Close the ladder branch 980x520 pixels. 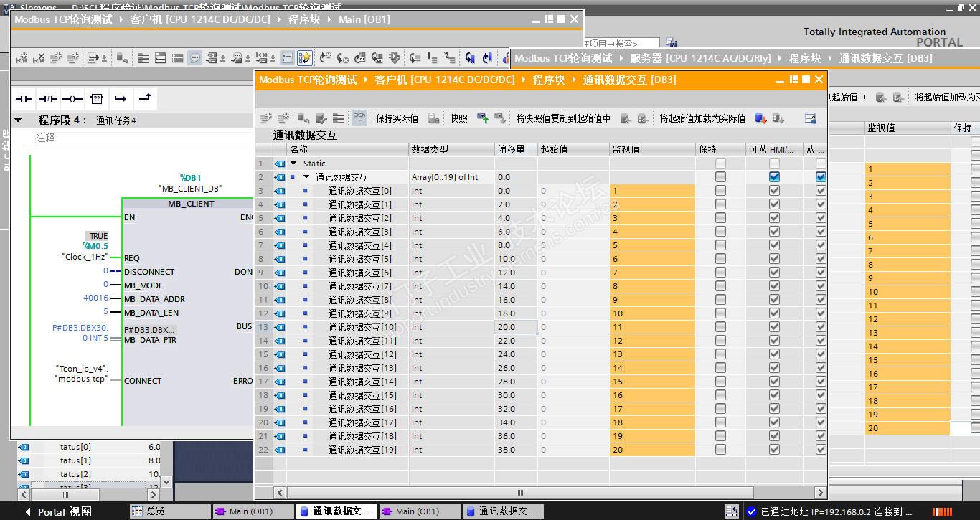[145, 98]
